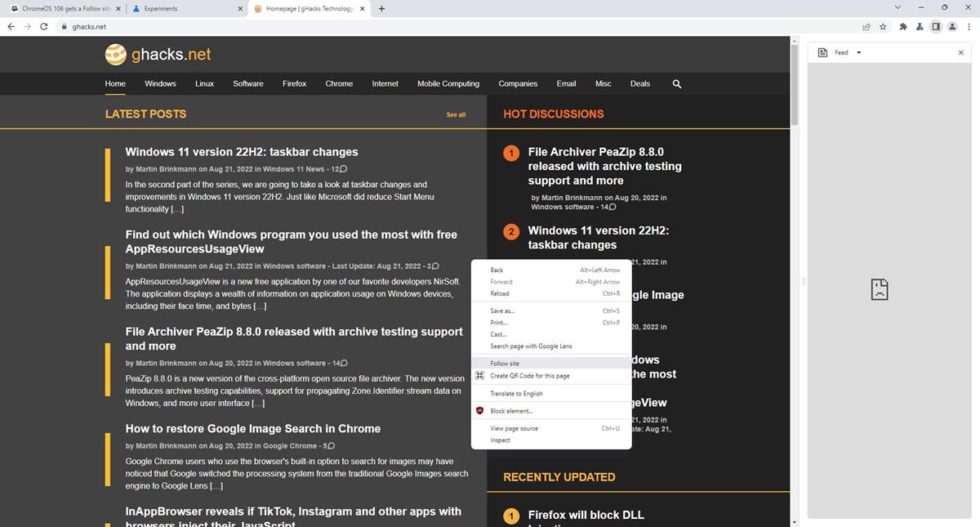This screenshot has height=527, width=980.
Task: Expand the Feed dropdown arrow
Action: point(857,51)
